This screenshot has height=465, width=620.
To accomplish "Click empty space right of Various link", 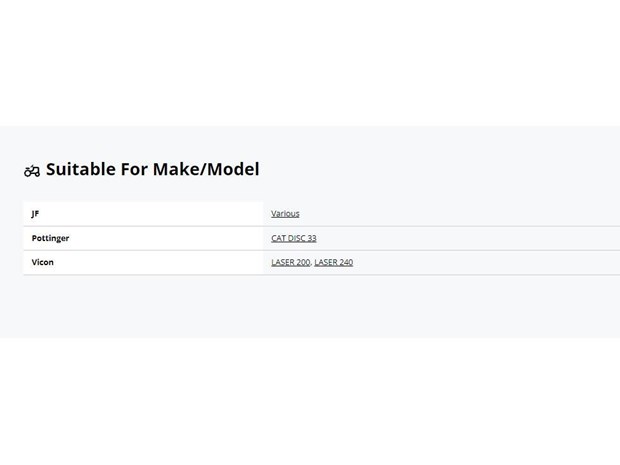I will [459, 214].
